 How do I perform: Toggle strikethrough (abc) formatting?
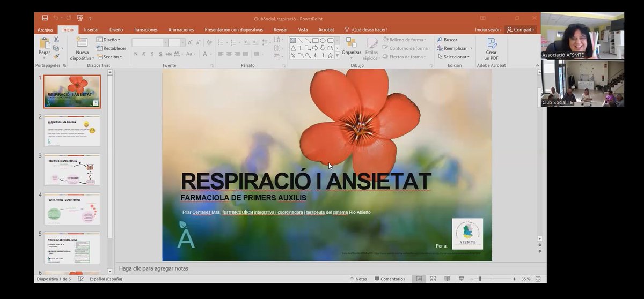pyautogui.click(x=169, y=54)
